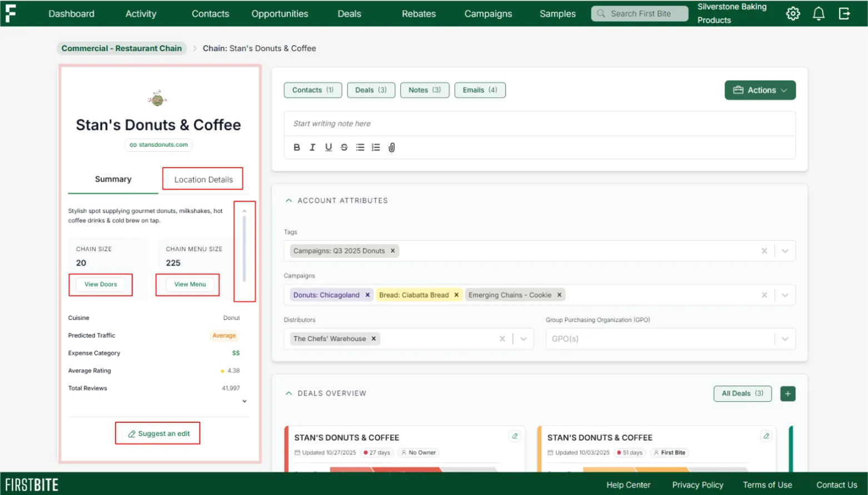Open the settings gear icon

(x=793, y=13)
